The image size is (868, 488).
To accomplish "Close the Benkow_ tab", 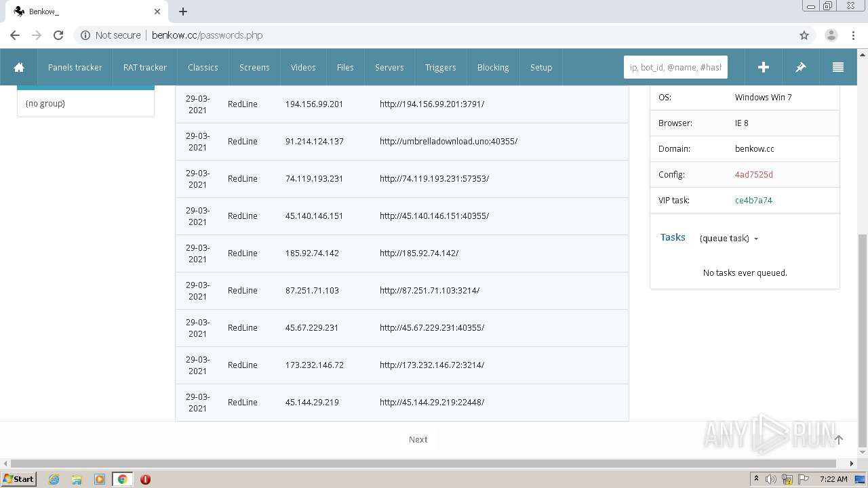I will tap(157, 12).
